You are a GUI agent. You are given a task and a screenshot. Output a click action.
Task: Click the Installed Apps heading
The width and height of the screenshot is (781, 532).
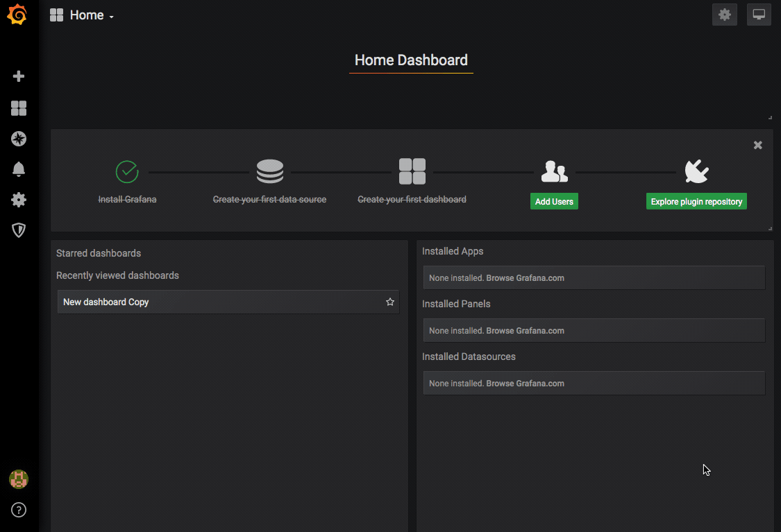pyautogui.click(x=453, y=251)
